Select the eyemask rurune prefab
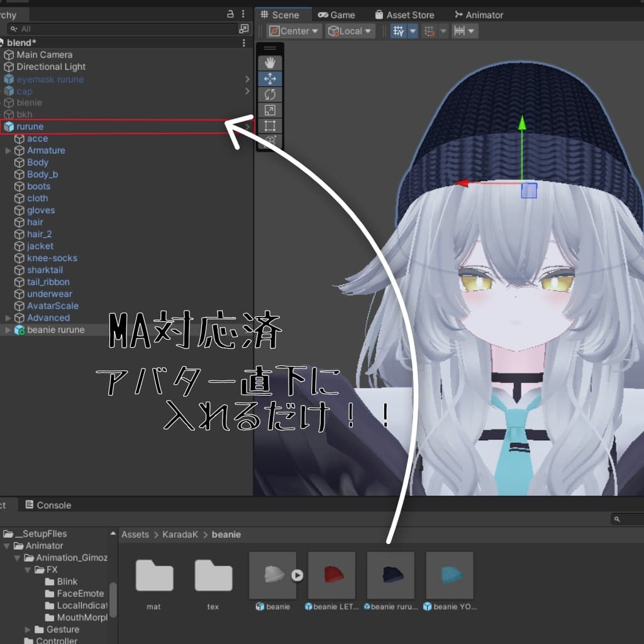644x644 pixels. click(50, 79)
